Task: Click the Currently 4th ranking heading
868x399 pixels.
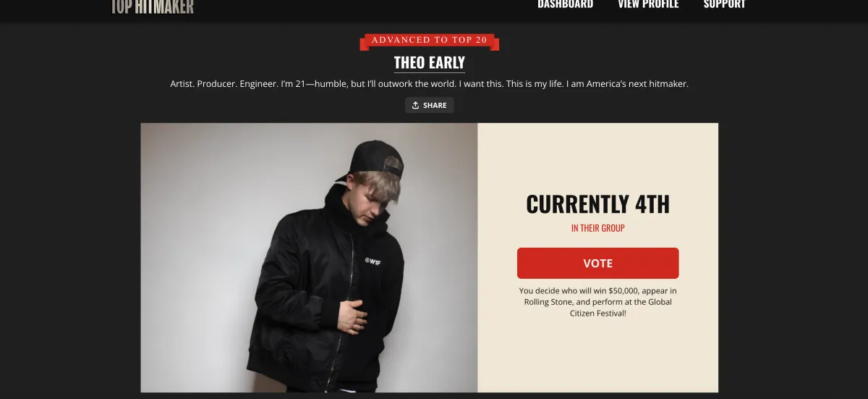Action: click(x=597, y=204)
